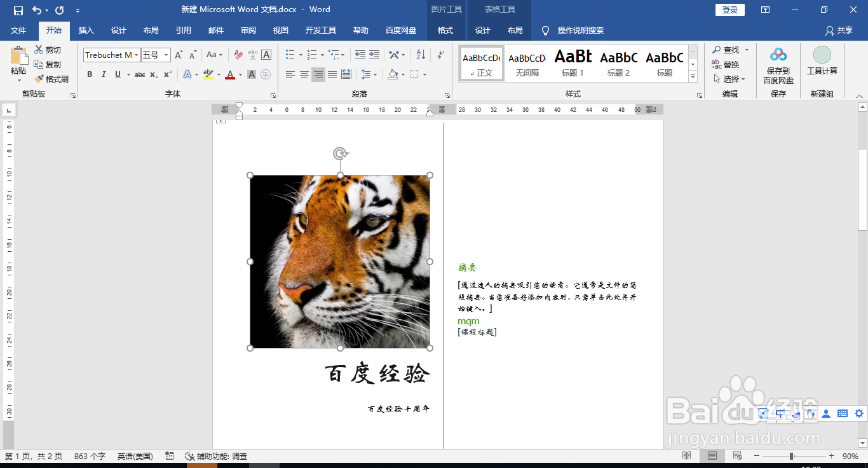Screen dimensions: 868x468
Task: Open the bullet list dropdown
Action: [301, 55]
